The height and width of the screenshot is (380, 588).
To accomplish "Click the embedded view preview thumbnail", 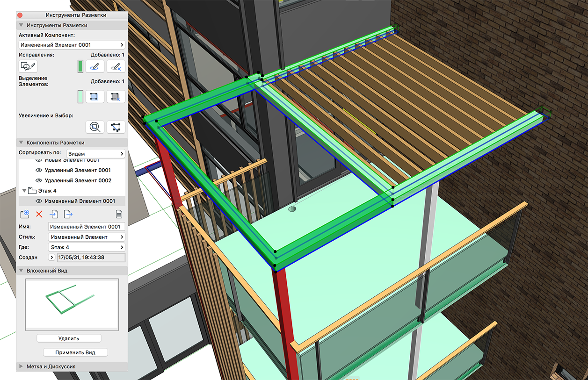I will click(72, 305).
